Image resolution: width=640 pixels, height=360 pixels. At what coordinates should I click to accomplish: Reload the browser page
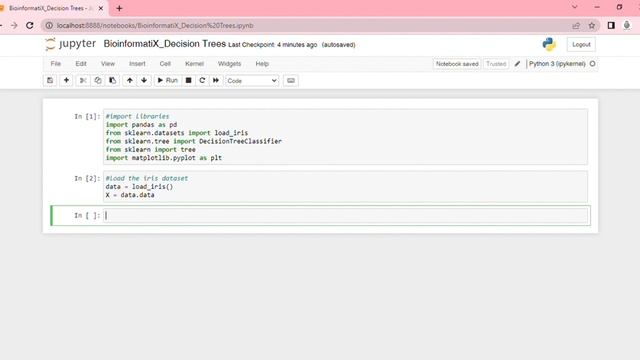[x=30, y=25]
